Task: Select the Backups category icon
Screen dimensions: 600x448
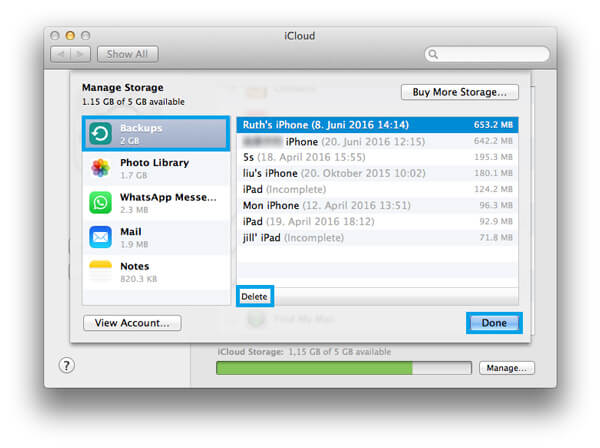Action: click(100, 134)
